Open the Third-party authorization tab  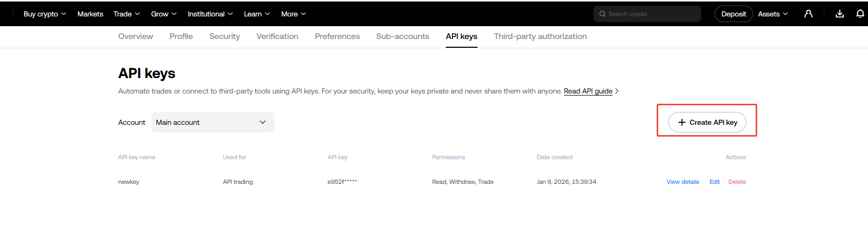point(540,36)
